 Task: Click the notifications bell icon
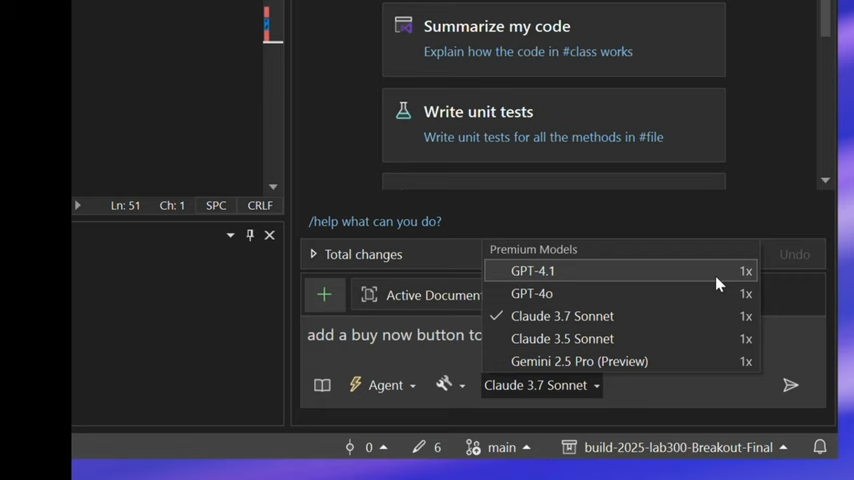(x=820, y=447)
